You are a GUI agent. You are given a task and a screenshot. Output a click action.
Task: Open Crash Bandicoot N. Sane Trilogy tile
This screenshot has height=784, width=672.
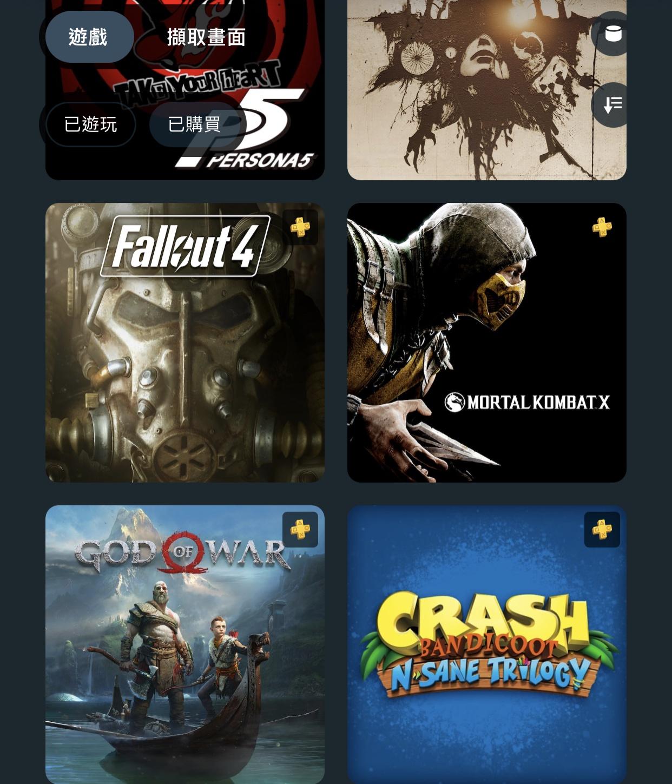pos(487,644)
